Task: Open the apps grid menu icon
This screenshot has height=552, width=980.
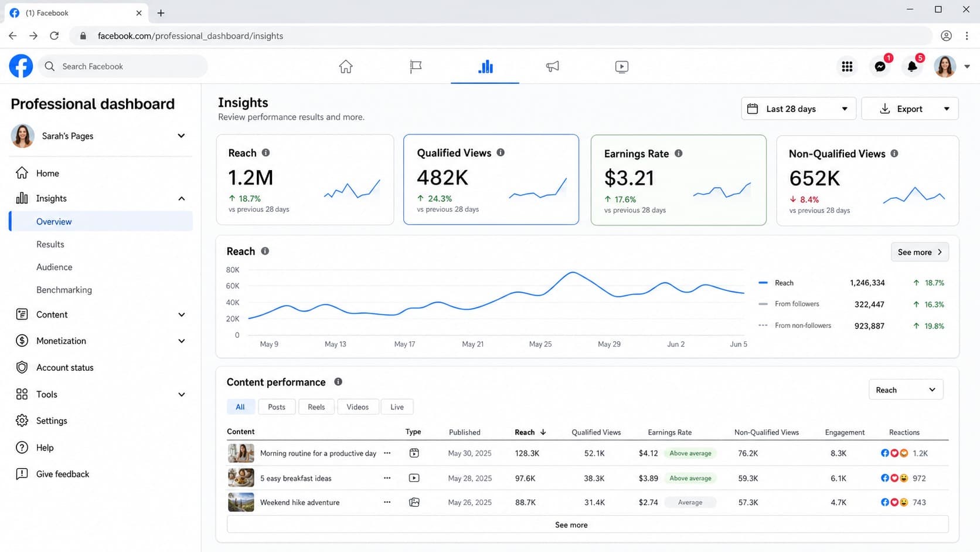Action: coord(847,67)
